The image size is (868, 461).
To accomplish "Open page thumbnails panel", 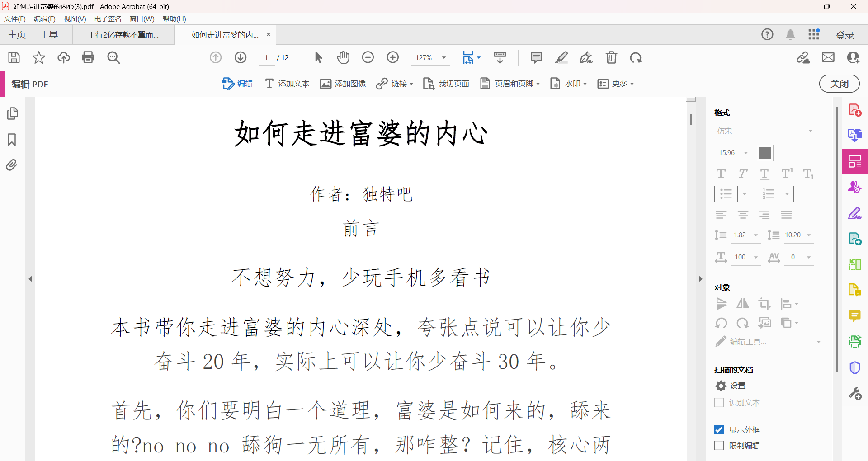I will click(x=13, y=113).
